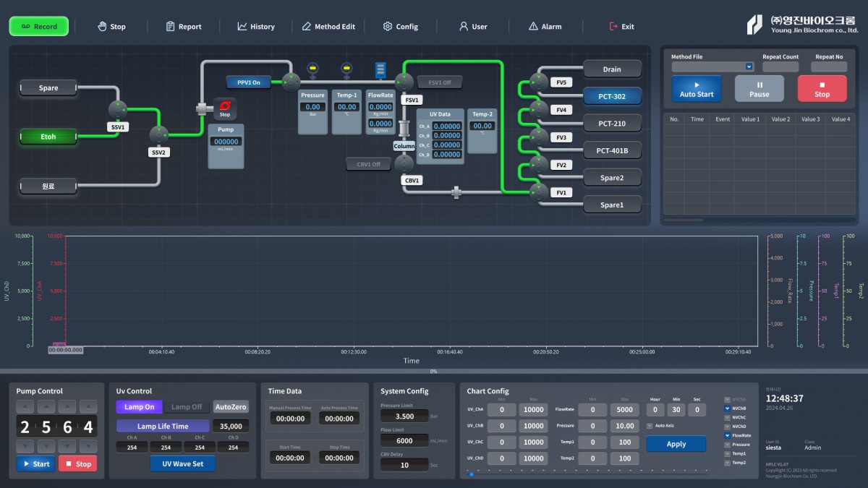Click the Chart Config bottom slider handle
Viewport: 868px width, 488px height.
(x=472, y=474)
